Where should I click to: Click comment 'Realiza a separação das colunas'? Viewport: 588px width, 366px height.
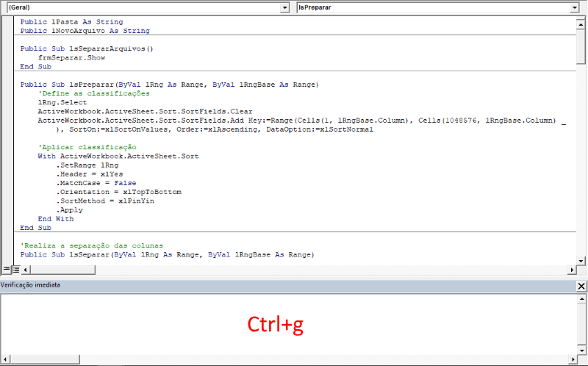point(92,246)
